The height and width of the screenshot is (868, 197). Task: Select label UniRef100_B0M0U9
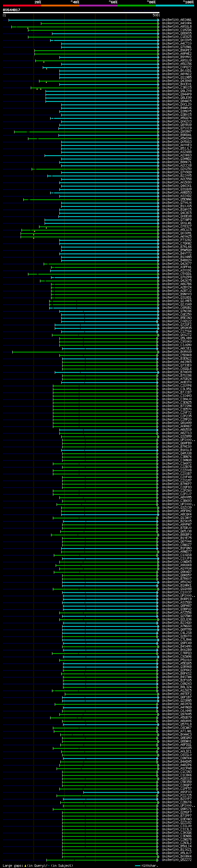point(176,352)
